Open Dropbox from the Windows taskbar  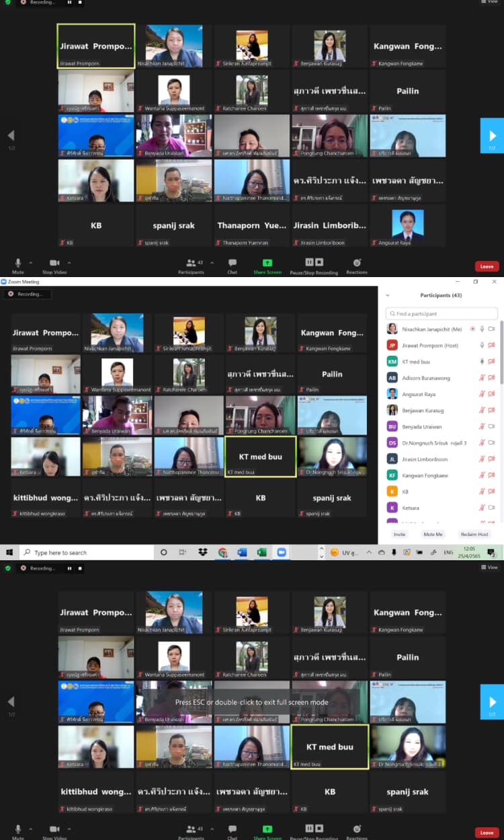click(x=202, y=553)
